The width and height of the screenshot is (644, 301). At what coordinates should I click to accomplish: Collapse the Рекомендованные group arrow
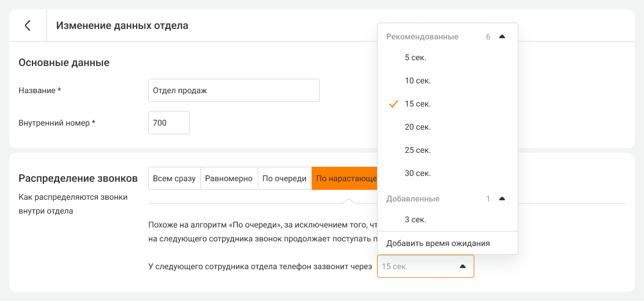[x=502, y=36]
